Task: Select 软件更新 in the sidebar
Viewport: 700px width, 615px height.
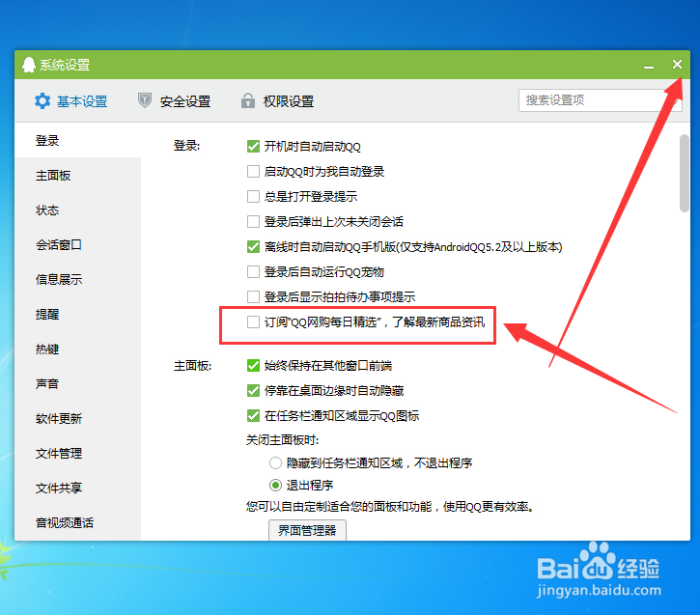Action: 77,419
